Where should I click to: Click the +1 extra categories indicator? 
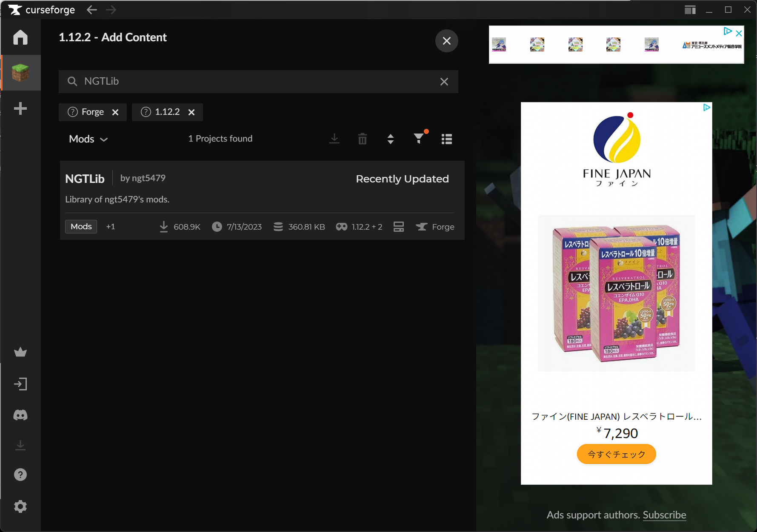click(x=111, y=227)
